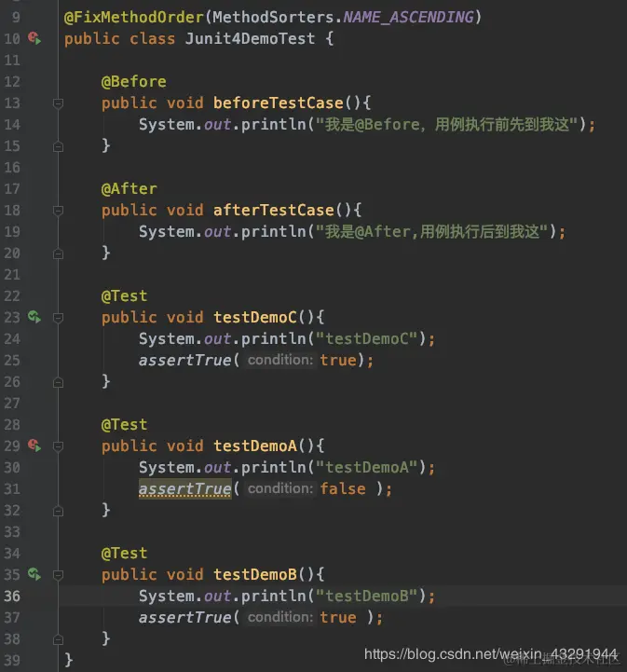
Task: Run testDemoB via gutter icon
Action: pos(34,574)
